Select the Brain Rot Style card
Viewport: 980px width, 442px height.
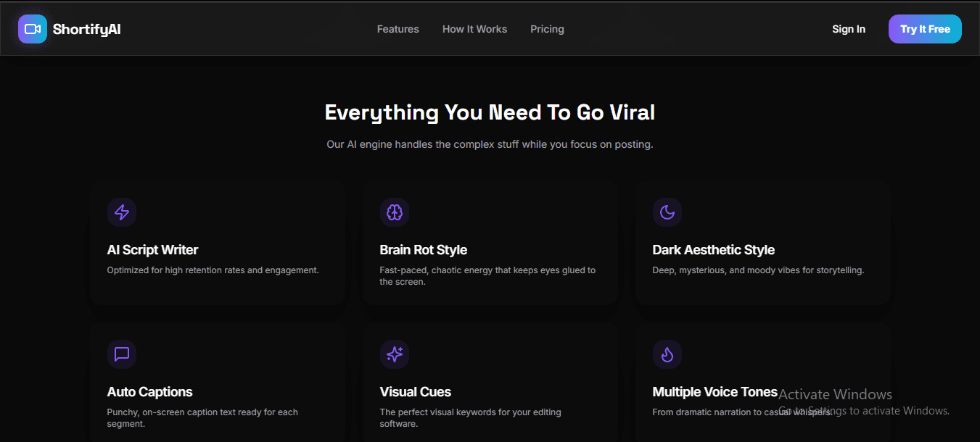(x=490, y=243)
